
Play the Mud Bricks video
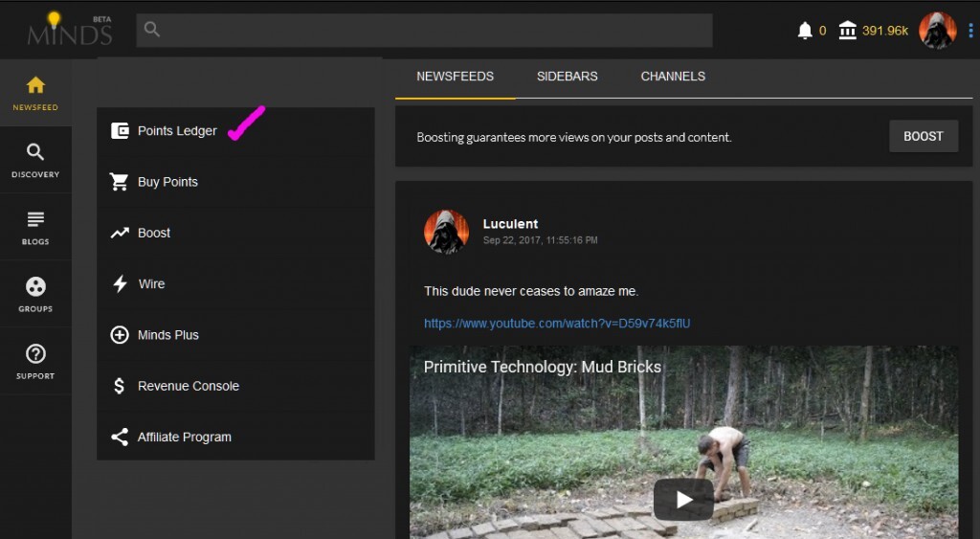point(683,499)
